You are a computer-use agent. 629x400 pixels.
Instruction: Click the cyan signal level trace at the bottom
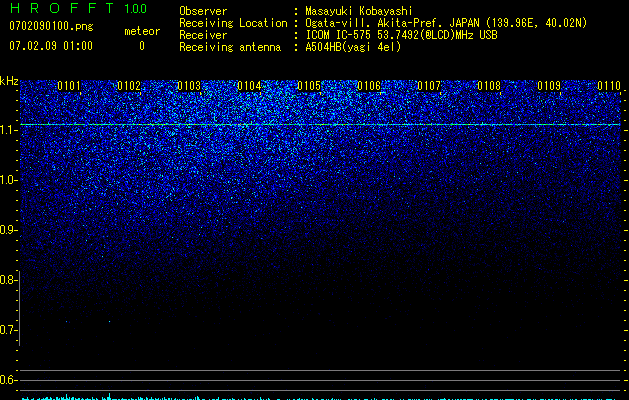point(320,398)
